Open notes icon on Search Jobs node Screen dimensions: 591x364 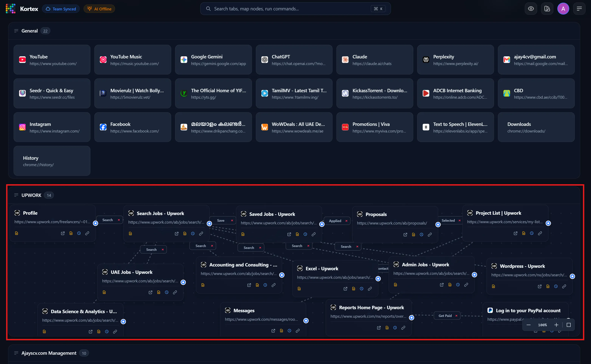tap(185, 234)
